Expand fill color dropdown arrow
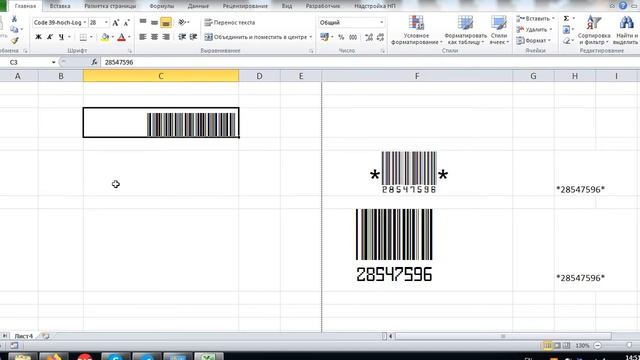The width and height of the screenshot is (640, 360). click(113, 37)
